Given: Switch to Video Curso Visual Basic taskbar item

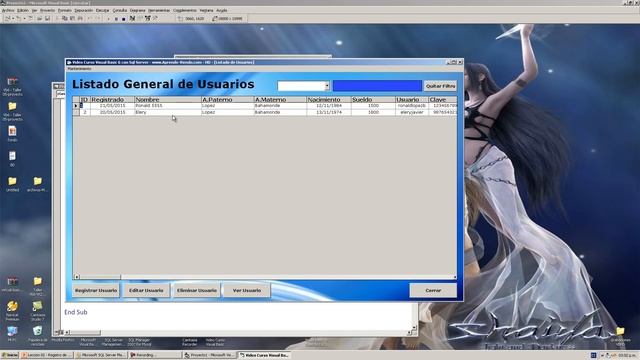Looking at the screenshot, I should point(264,355).
